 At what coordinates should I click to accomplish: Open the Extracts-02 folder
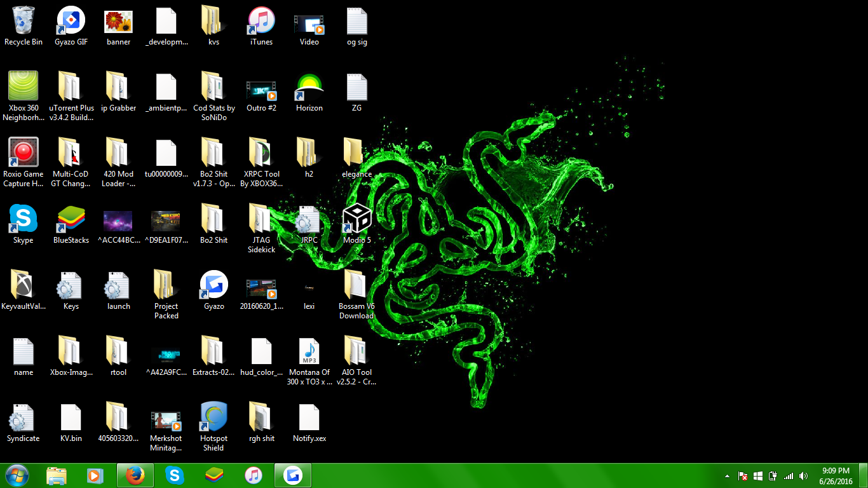tap(214, 357)
